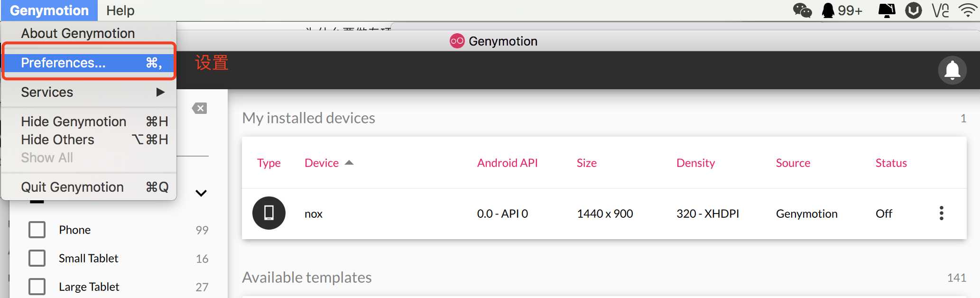Choose Preferences... from the menu
Viewport: 980px width, 298px height.
point(89,63)
